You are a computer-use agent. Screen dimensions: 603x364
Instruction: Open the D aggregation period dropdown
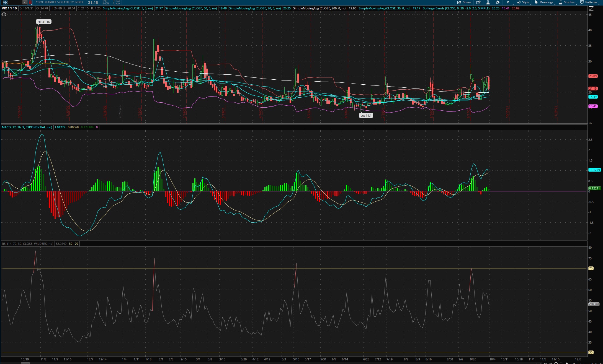(x=508, y=2)
